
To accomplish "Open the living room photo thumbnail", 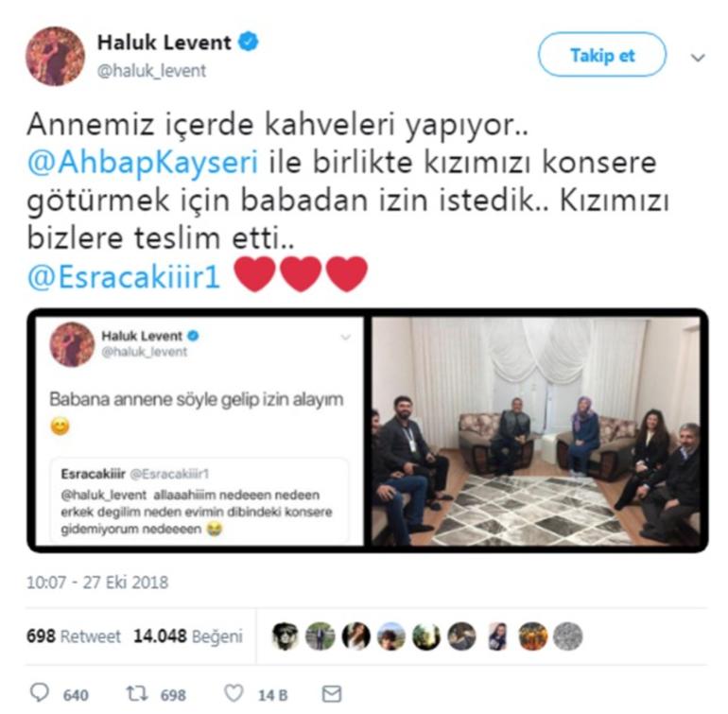I will click(x=536, y=431).
